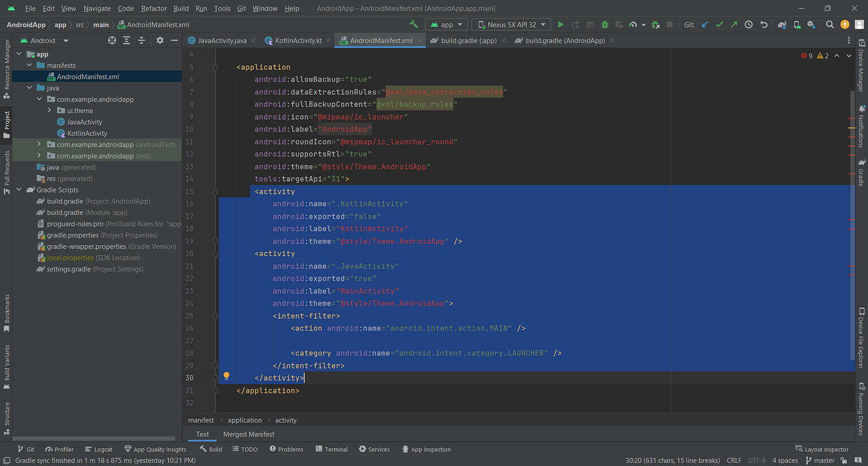This screenshot has width=868, height=466.
Task: Switch to the JavaActivity.java editor tab
Action: click(220, 40)
